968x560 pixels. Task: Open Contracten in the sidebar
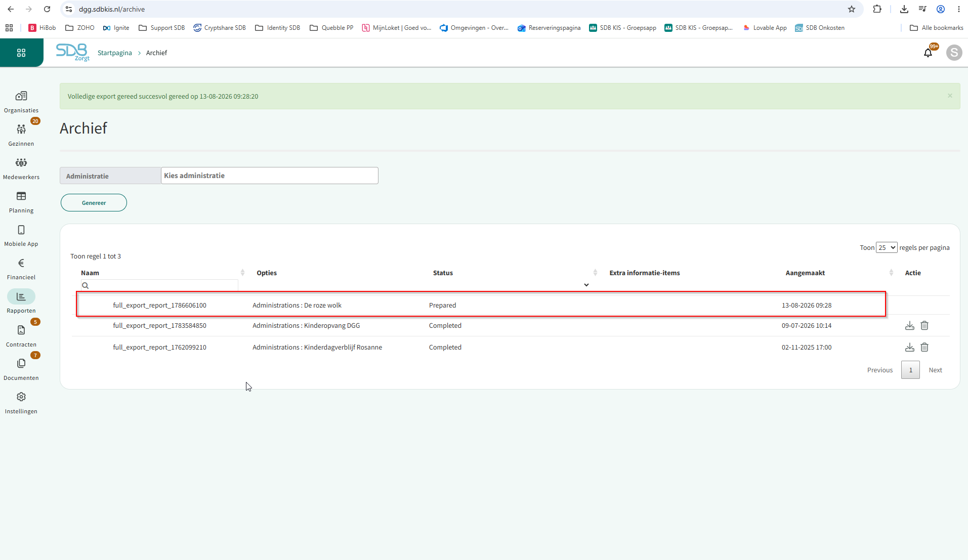(x=21, y=336)
